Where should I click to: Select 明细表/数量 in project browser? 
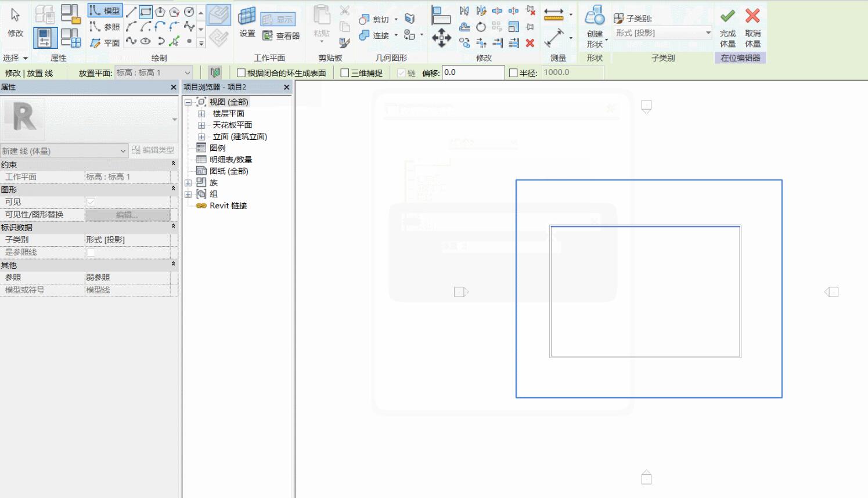coord(230,160)
